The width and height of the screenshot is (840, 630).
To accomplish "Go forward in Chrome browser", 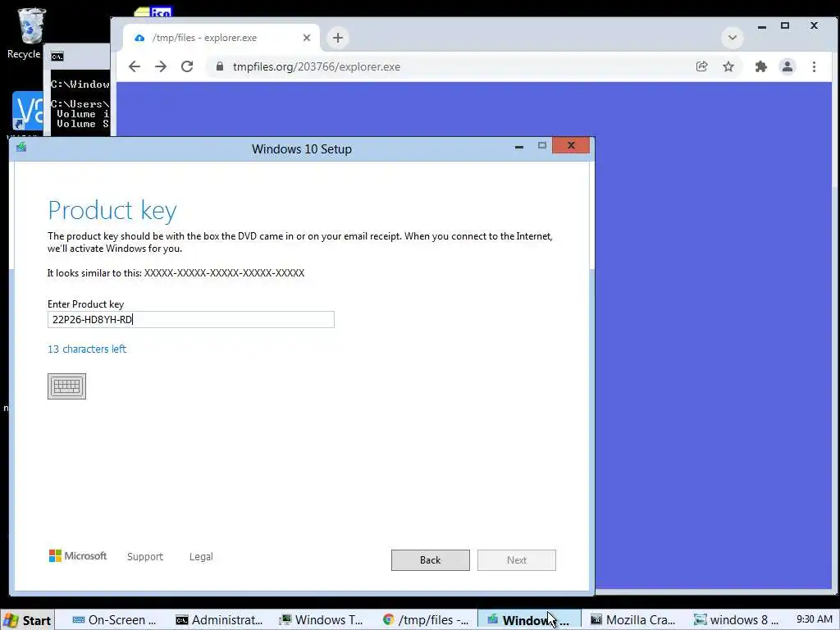I will pyautogui.click(x=161, y=66).
